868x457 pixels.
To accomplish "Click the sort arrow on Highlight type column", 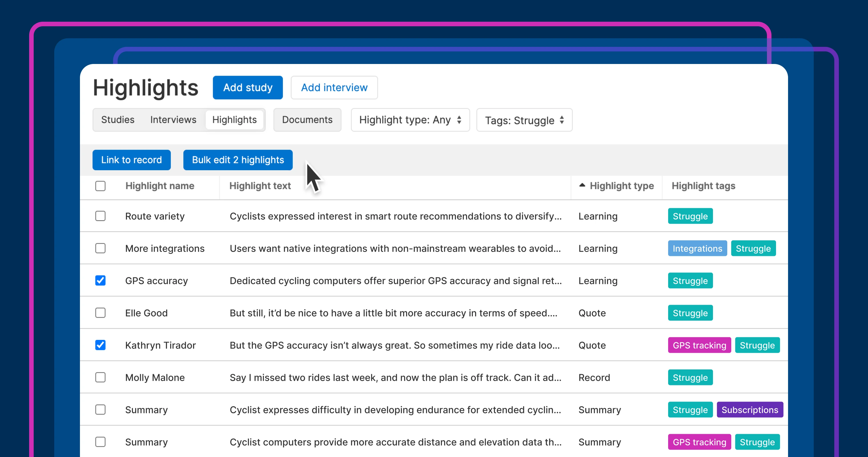I will 582,186.
